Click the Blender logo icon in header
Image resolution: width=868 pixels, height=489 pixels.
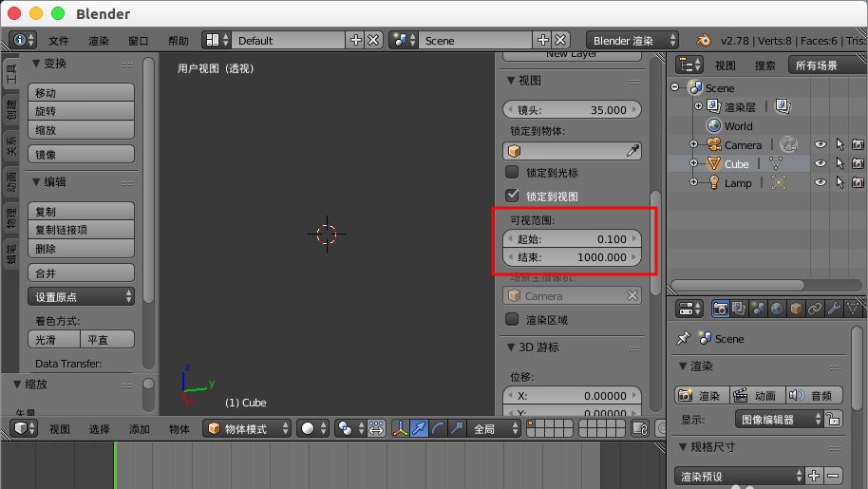tap(704, 41)
